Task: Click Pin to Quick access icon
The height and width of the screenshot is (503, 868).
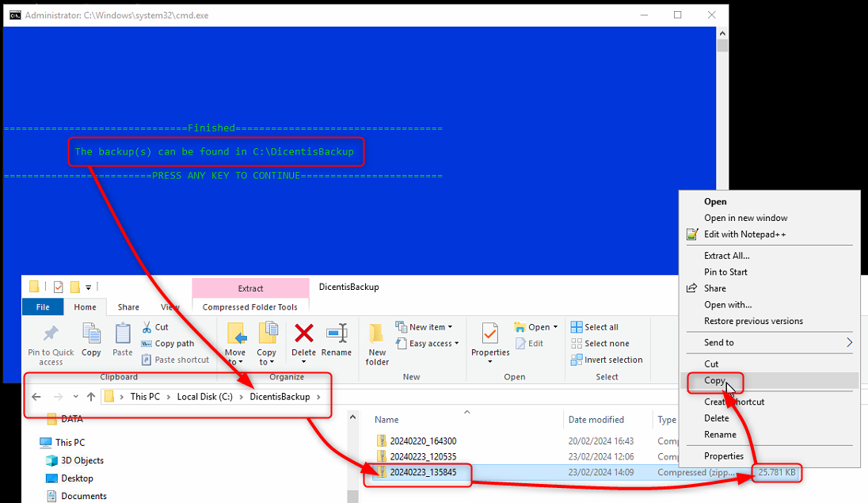Action: (x=51, y=333)
